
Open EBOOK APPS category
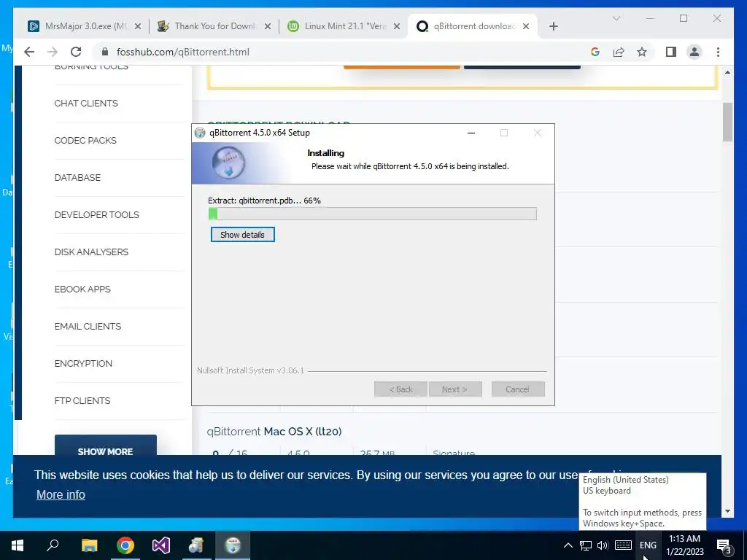(x=82, y=289)
